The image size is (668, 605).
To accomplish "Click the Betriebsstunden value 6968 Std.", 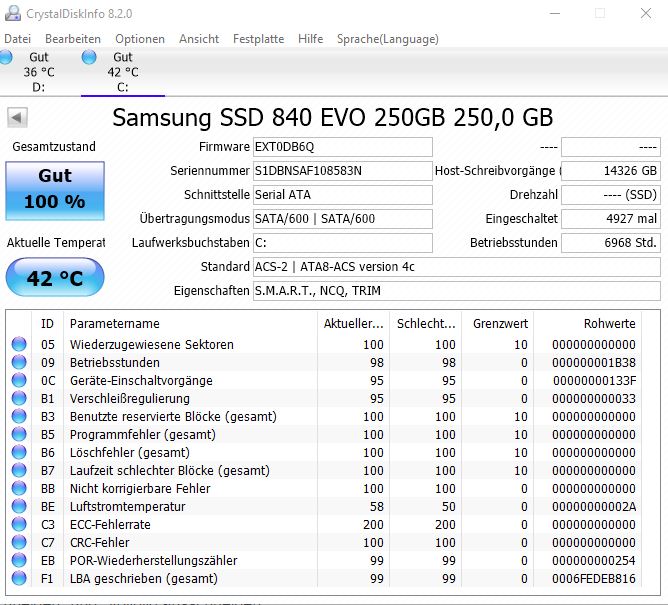I will 611,242.
